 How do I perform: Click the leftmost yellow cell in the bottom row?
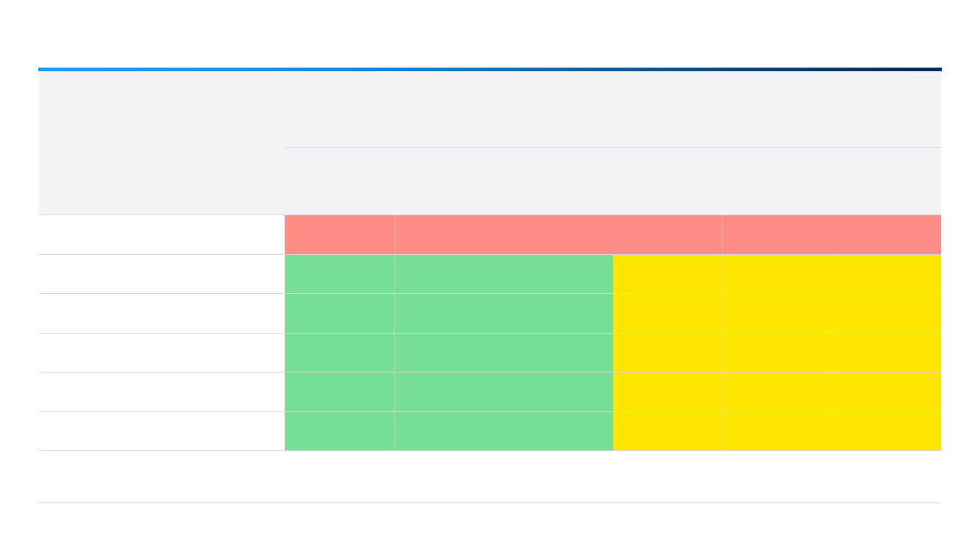point(667,431)
